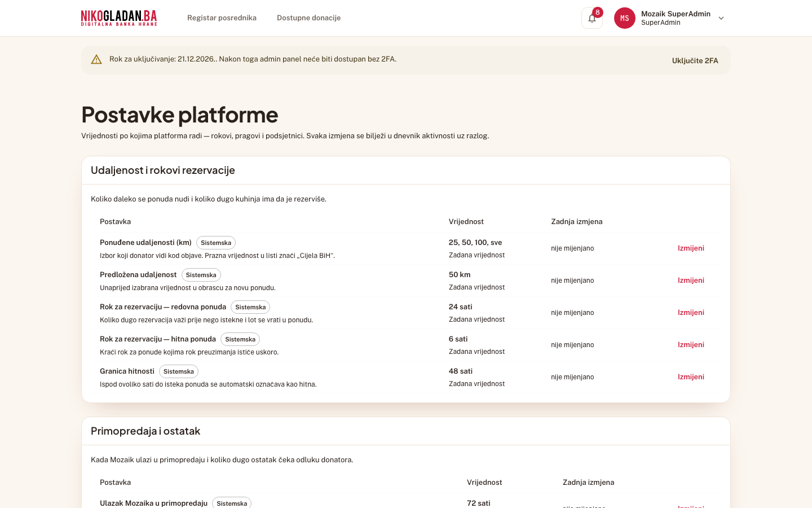The height and width of the screenshot is (508, 812).
Task: Click the NIKOGLADAN.BA logo
Action: tap(119, 18)
